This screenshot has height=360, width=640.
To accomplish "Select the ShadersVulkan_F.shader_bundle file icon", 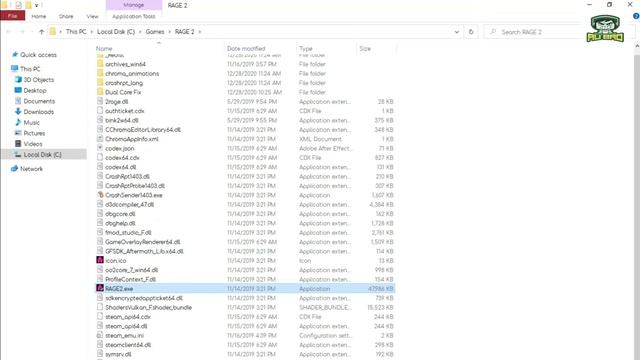I will pos(100,307).
